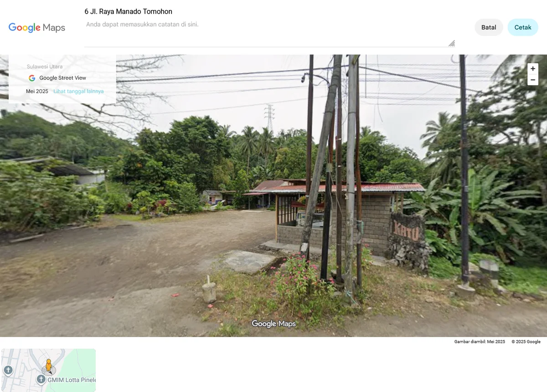Print the page with the Cetak button
Screen dimensions: 547x392
(523, 27)
